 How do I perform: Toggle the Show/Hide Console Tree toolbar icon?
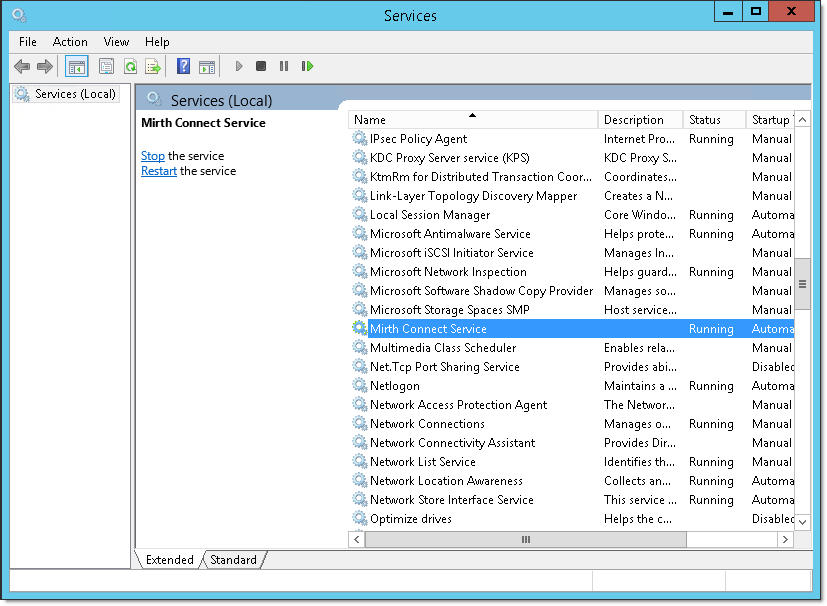point(76,66)
